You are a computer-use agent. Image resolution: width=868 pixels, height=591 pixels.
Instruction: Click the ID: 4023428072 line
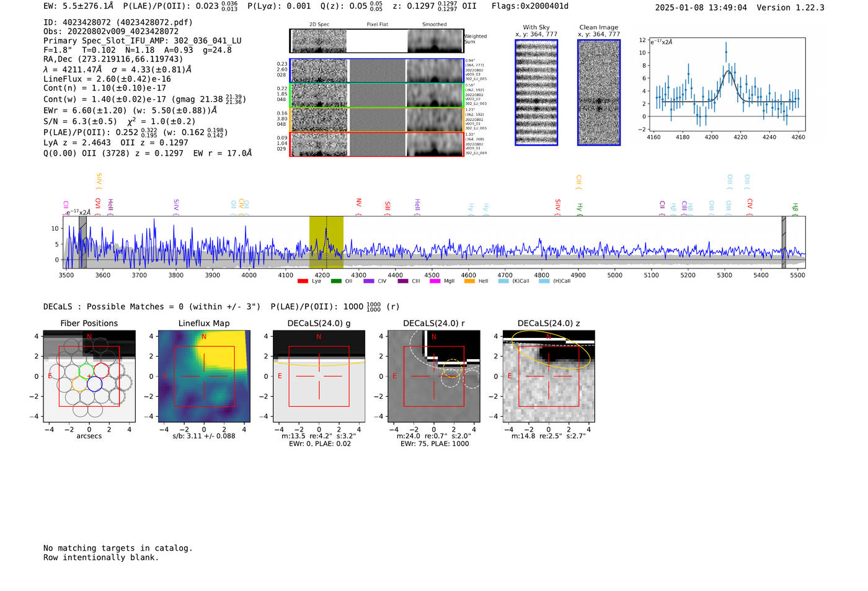[118, 22]
